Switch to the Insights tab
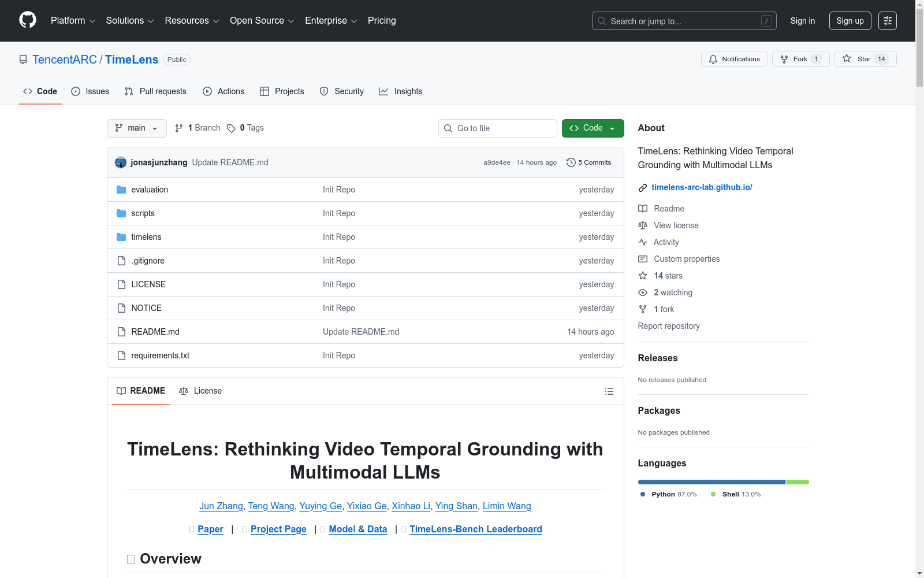The height and width of the screenshot is (578, 924). pyautogui.click(x=400, y=91)
